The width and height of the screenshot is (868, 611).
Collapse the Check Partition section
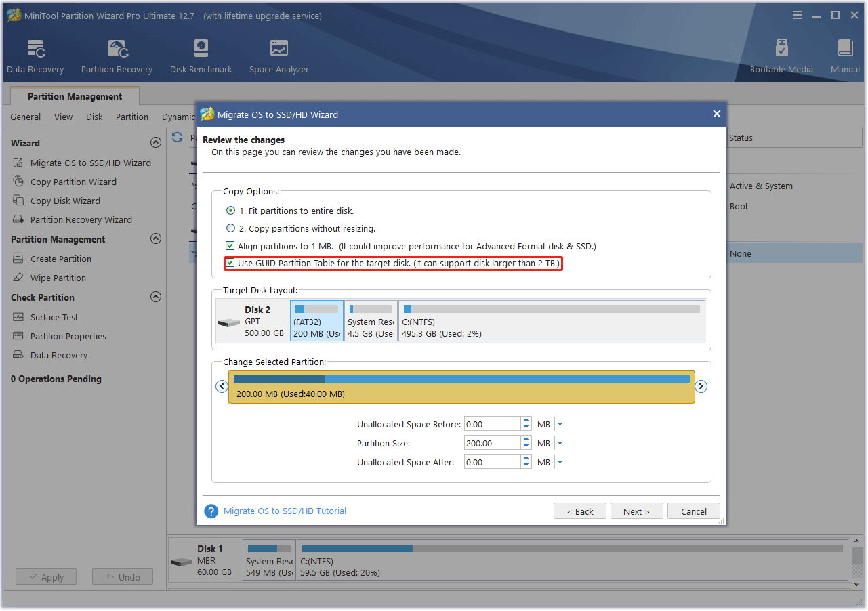(155, 297)
